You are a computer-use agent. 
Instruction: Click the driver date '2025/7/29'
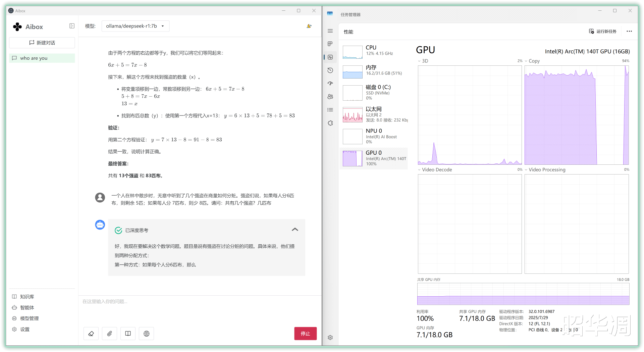pos(538,318)
